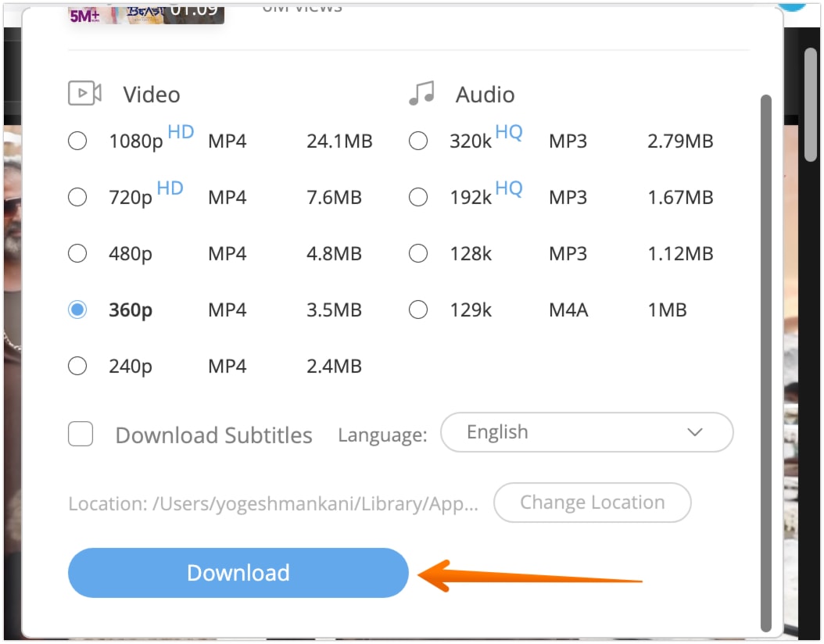
Task: Confirm the selected 360p radio button
Action: [77, 309]
